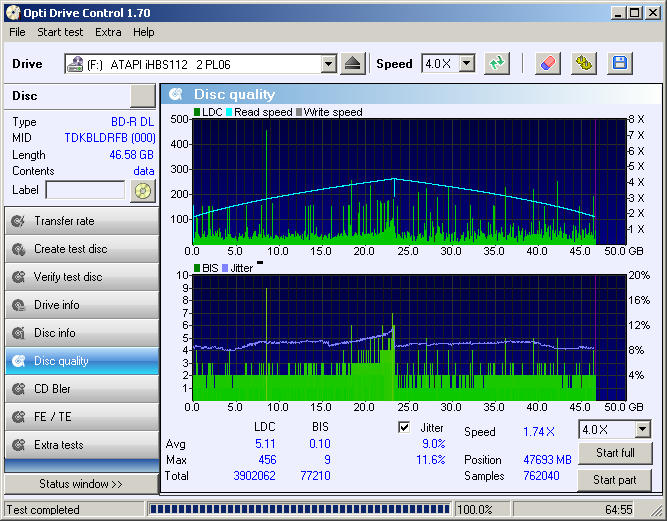Toggle the Jitter checkbox

click(x=404, y=427)
